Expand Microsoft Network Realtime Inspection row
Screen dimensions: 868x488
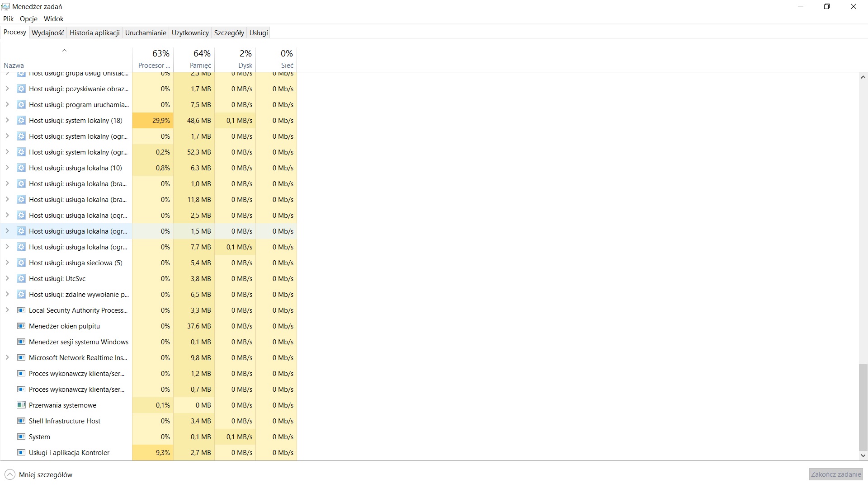[7, 357]
